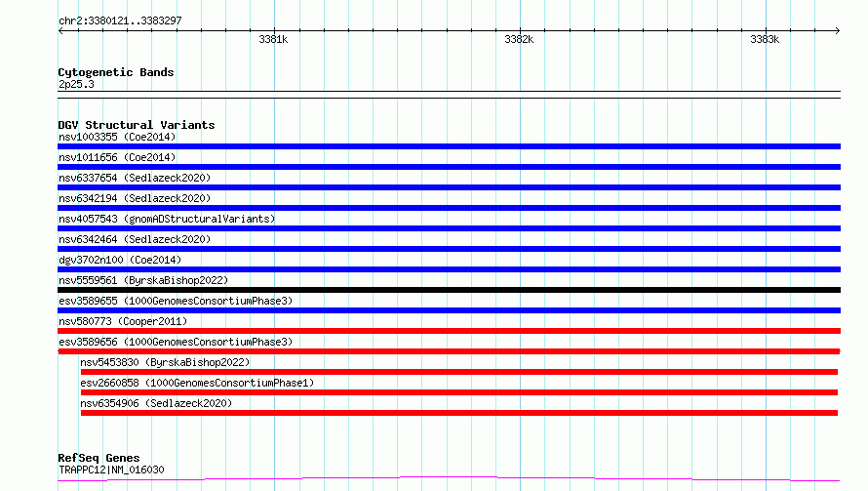Open variant nsv6342464 (Sedlazeck2020) label
868x491 pixels.
(x=135, y=239)
